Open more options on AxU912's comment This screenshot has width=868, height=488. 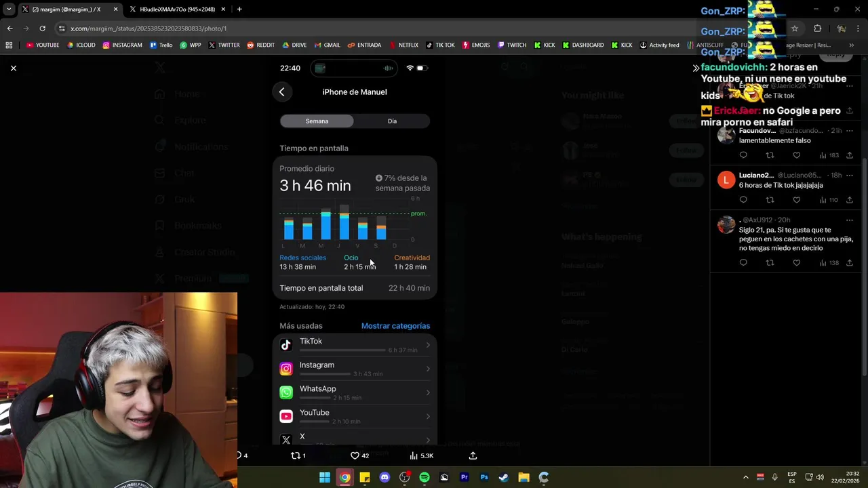[849, 220]
